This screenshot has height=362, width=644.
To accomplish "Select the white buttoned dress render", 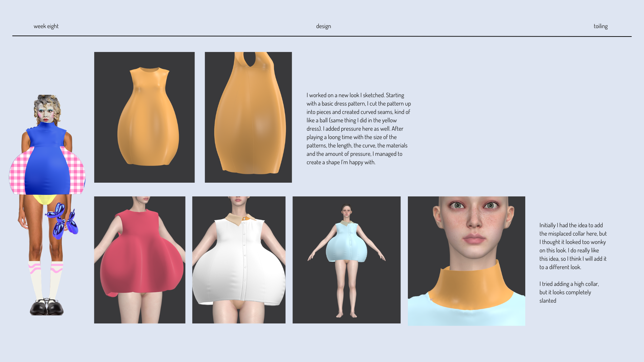I will click(239, 260).
